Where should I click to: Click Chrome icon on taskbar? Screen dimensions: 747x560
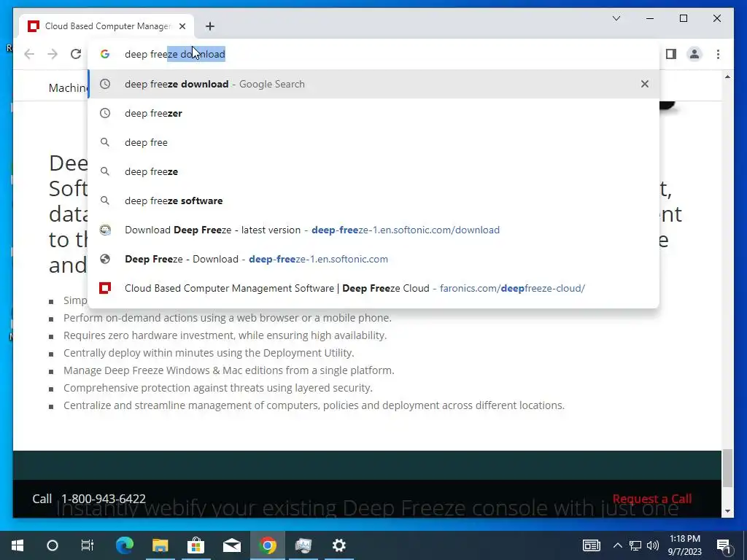tap(268, 545)
